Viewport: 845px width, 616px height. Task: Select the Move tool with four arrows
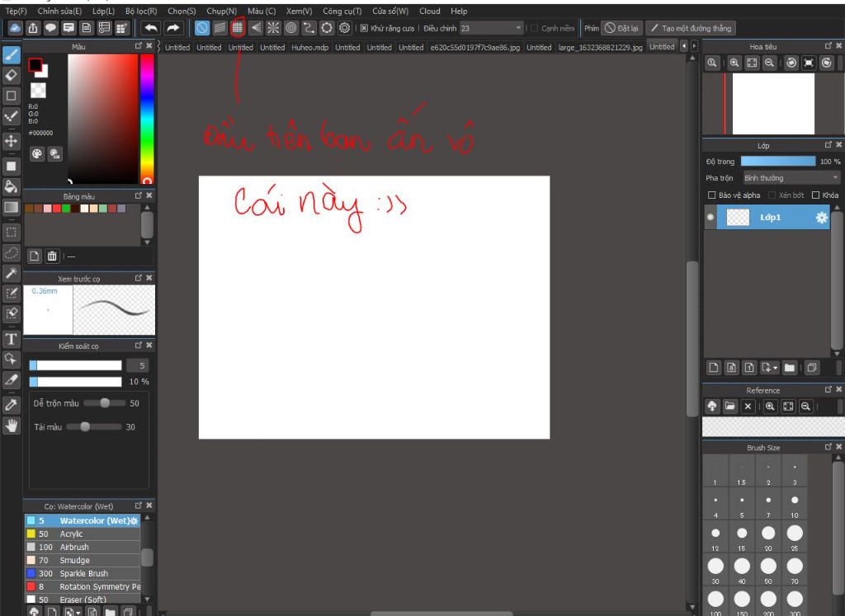pos(12,141)
